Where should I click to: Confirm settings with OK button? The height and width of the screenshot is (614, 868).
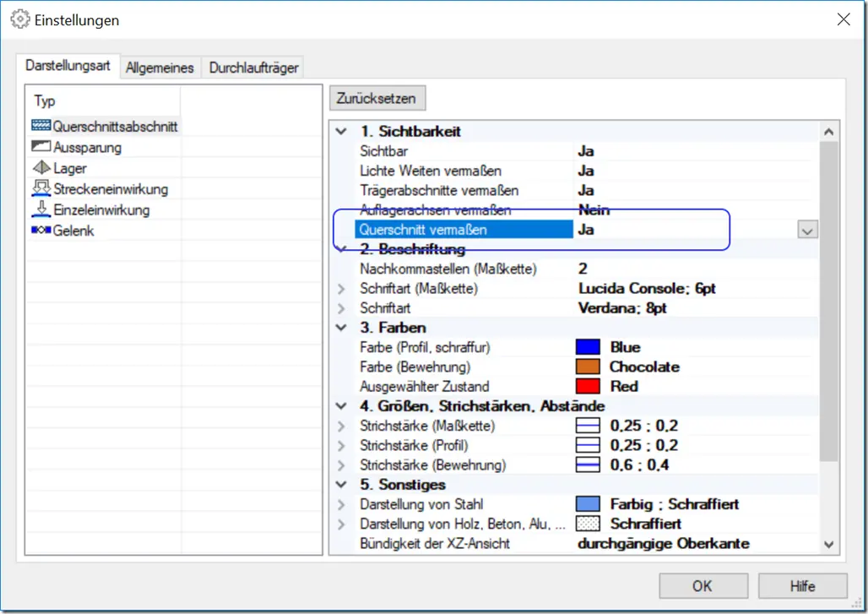703,586
